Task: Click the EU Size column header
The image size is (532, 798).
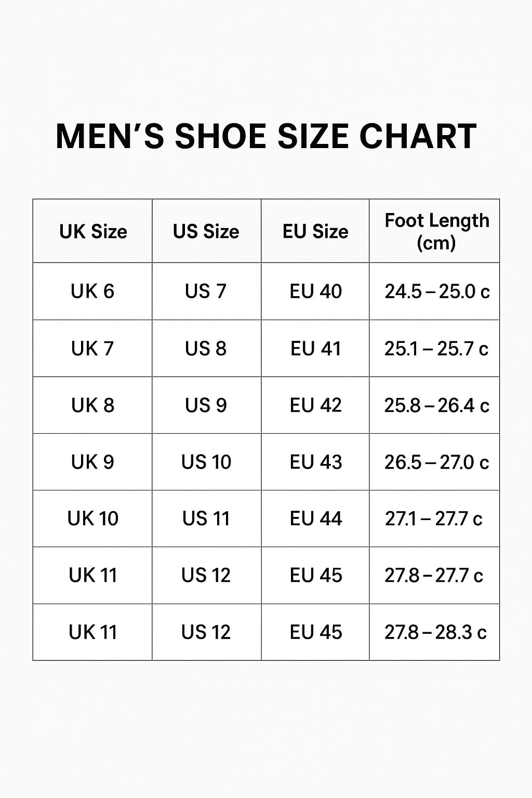Action: (315, 231)
